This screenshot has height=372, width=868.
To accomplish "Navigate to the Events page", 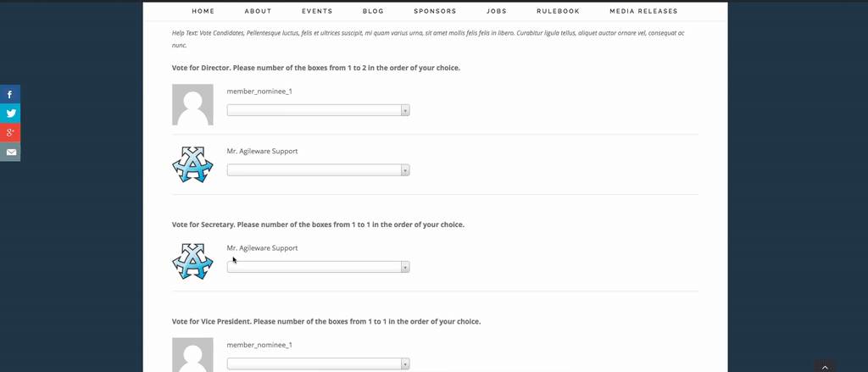I will click(x=317, y=11).
